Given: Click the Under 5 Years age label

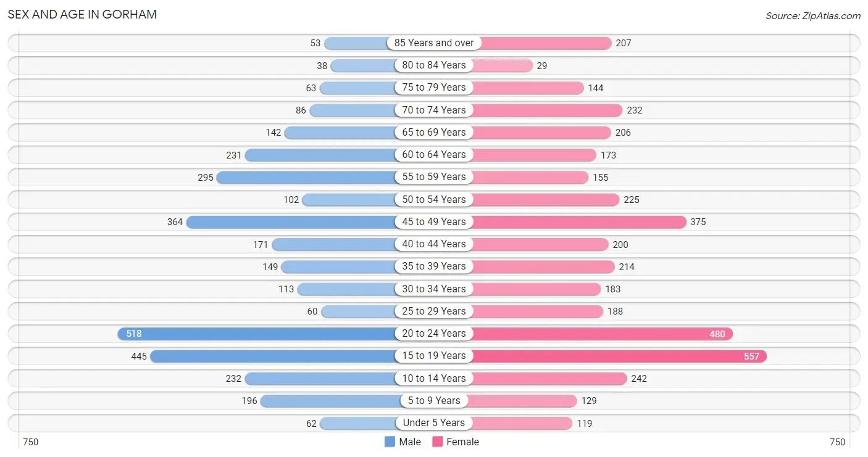Looking at the screenshot, I should pyautogui.click(x=434, y=423).
